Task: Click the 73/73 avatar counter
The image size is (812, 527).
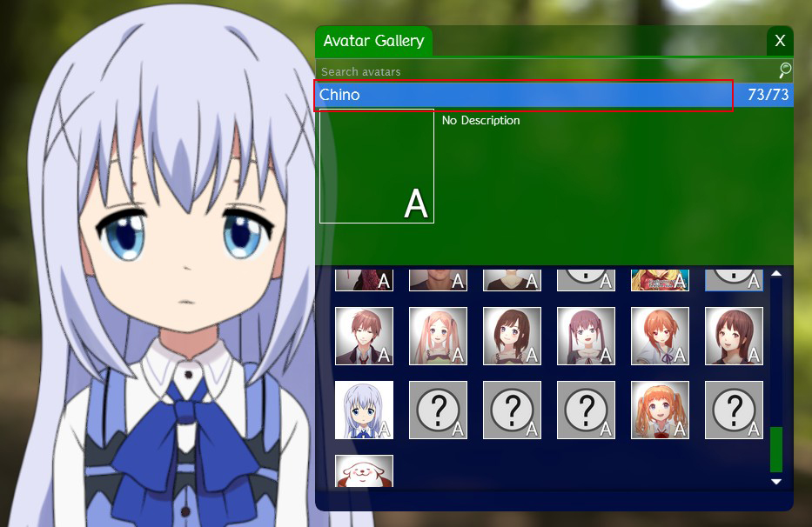Action: coord(768,95)
